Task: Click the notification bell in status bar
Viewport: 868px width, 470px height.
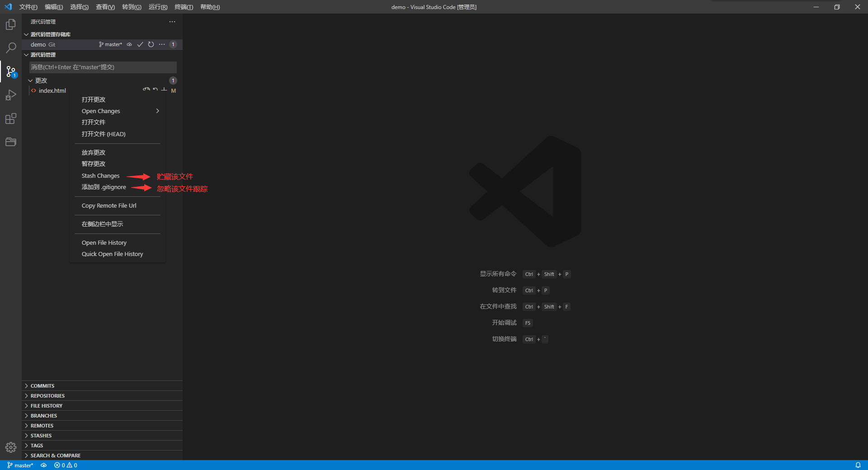Action: click(858, 465)
